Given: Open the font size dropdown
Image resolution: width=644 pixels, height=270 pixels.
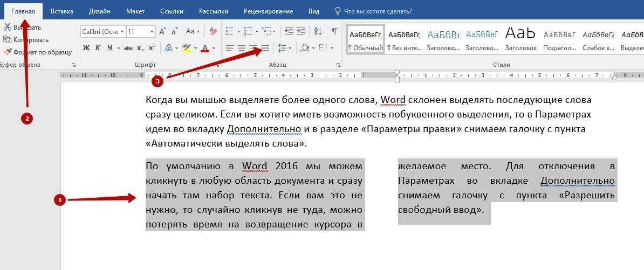Looking at the screenshot, I should tap(152, 32).
